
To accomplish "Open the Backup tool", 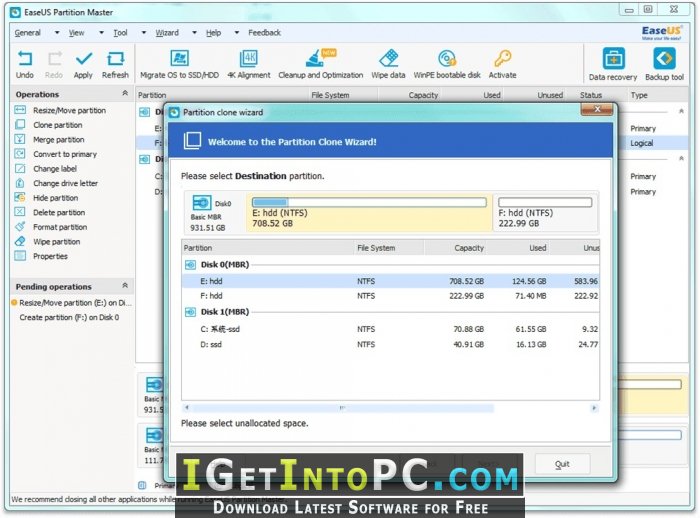I will pos(664,64).
